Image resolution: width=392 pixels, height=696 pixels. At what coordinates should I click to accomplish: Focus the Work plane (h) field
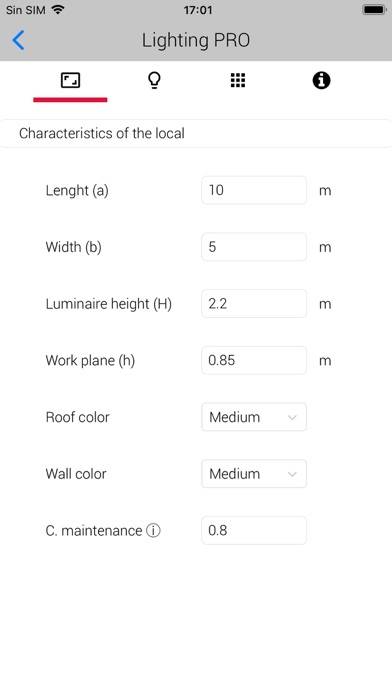[254, 360]
